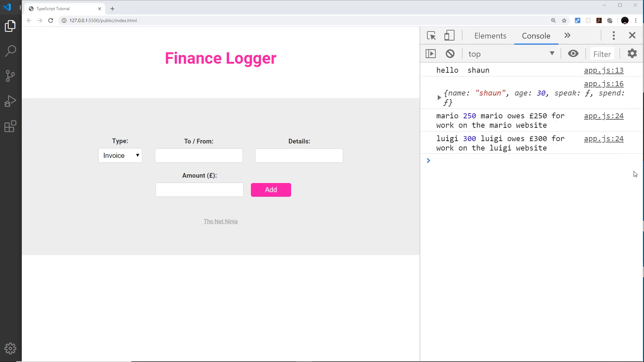Click the profile avatar icon
Image resolution: width=644 pixels, height=362 pixels.
coord(625,20)
